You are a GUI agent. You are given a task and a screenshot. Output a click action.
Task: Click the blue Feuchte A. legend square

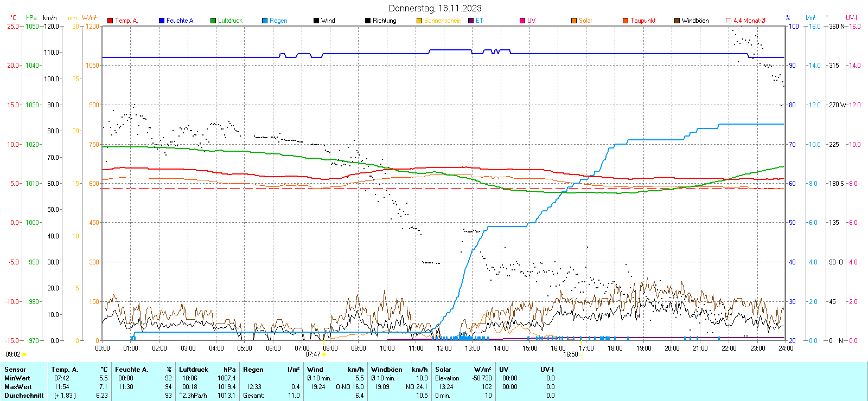[162, 21]
